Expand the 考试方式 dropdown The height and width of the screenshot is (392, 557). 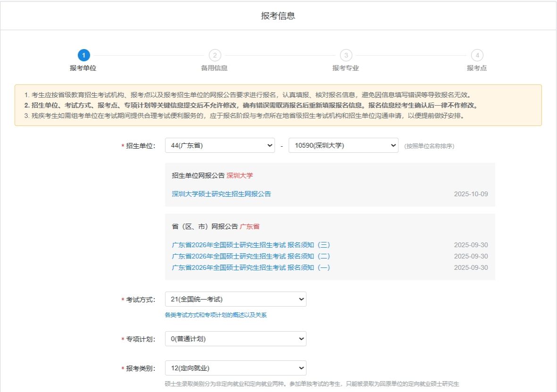235,300
